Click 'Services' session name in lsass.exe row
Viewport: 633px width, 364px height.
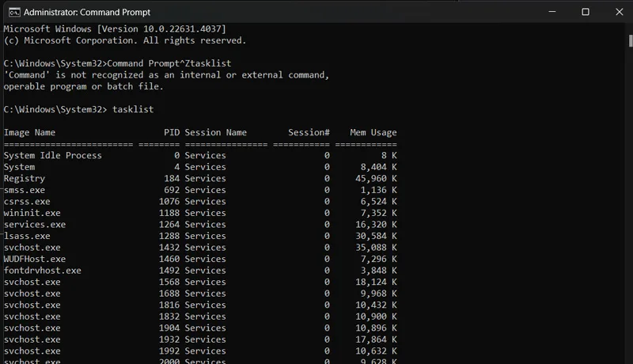pos(205,236)
